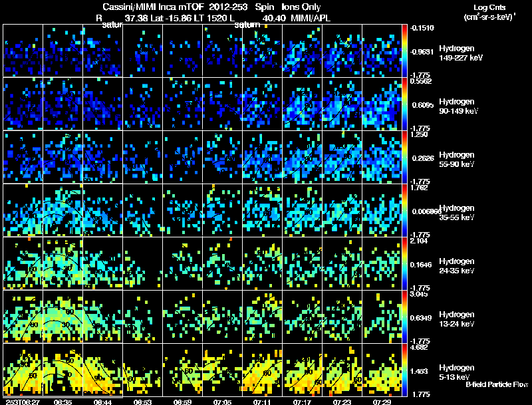Click the '06:44' time axis label
The height and width of the screenshot is (405, 532).
[103, 402]
